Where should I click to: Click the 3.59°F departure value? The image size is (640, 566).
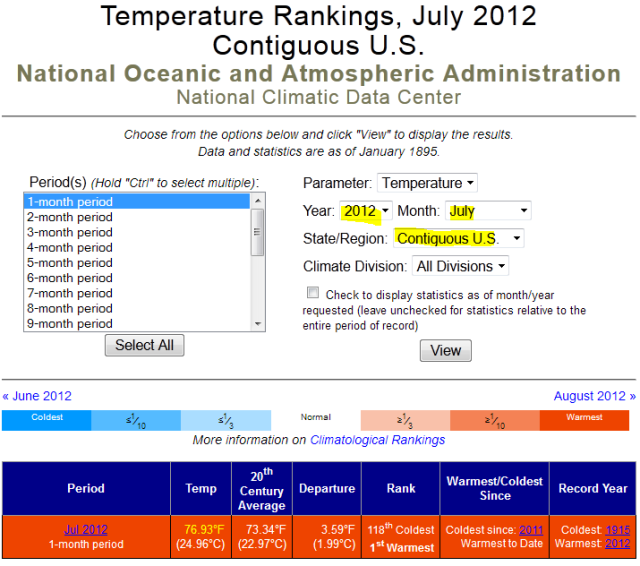(x=338, y=530)
